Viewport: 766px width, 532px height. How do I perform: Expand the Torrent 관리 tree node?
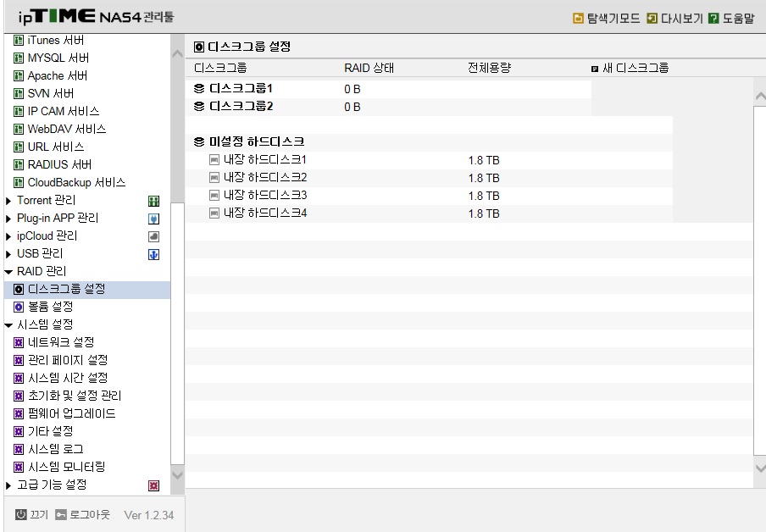click(8, 201)
